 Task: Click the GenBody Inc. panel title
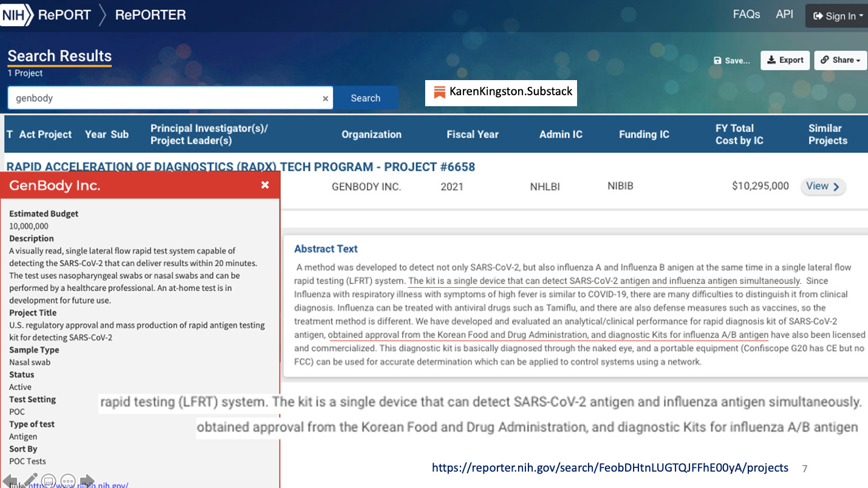pyautogui.click(x=55, y=186)
